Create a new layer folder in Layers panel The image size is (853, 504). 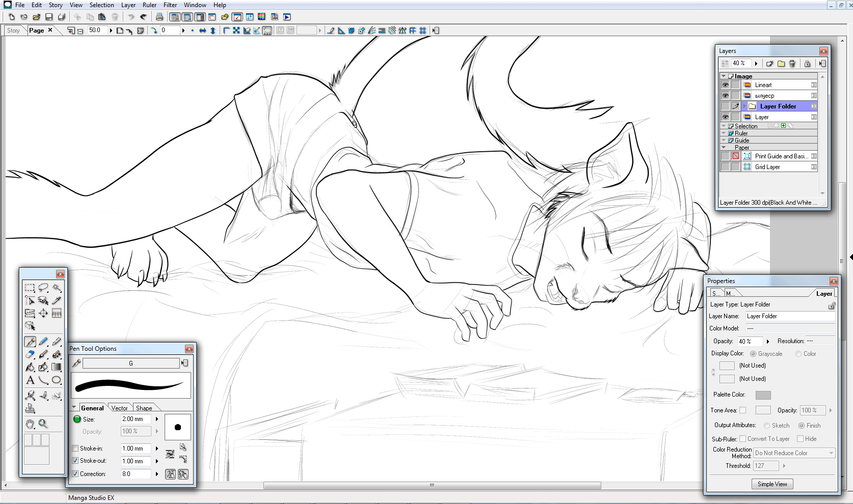[781, 64]
